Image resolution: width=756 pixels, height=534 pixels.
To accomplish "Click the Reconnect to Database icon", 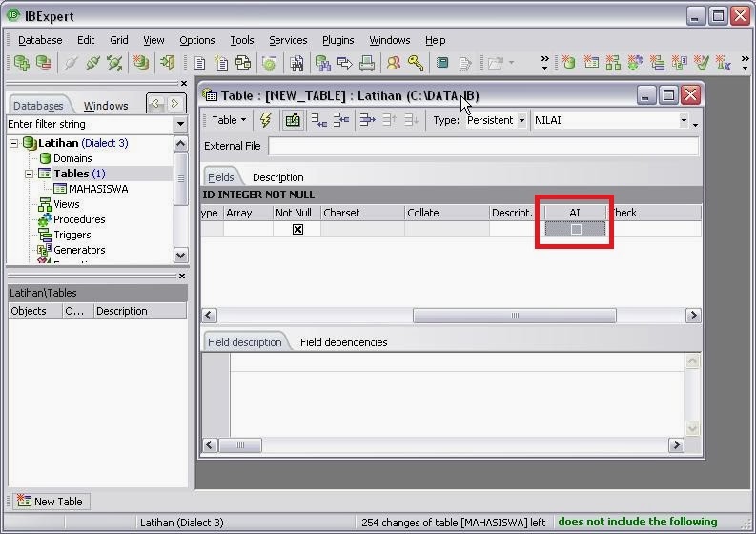I will coord(114,63).
